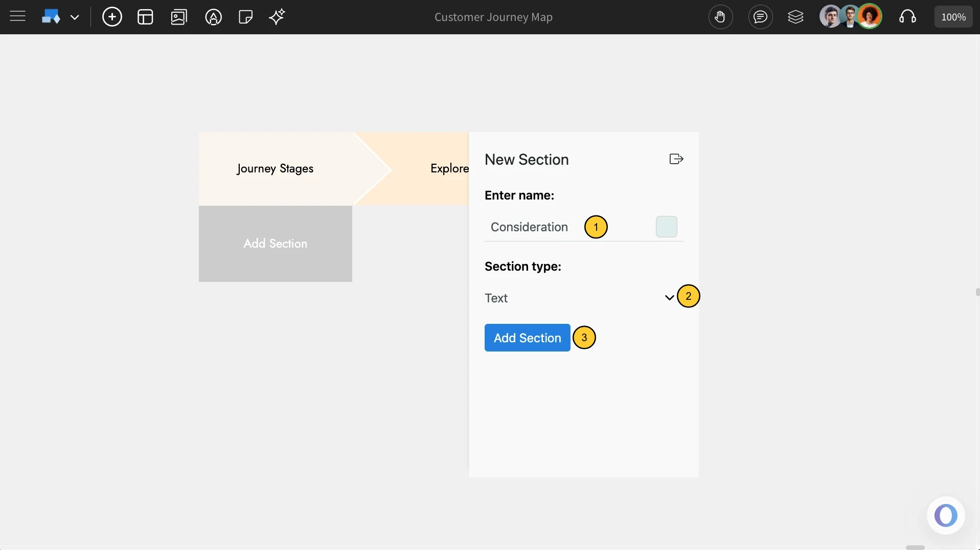Click the blue Add Section button

pyautogui.click(x=527, y=338)
